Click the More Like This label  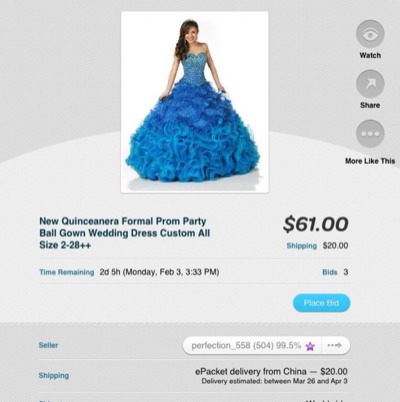[370, 161]
